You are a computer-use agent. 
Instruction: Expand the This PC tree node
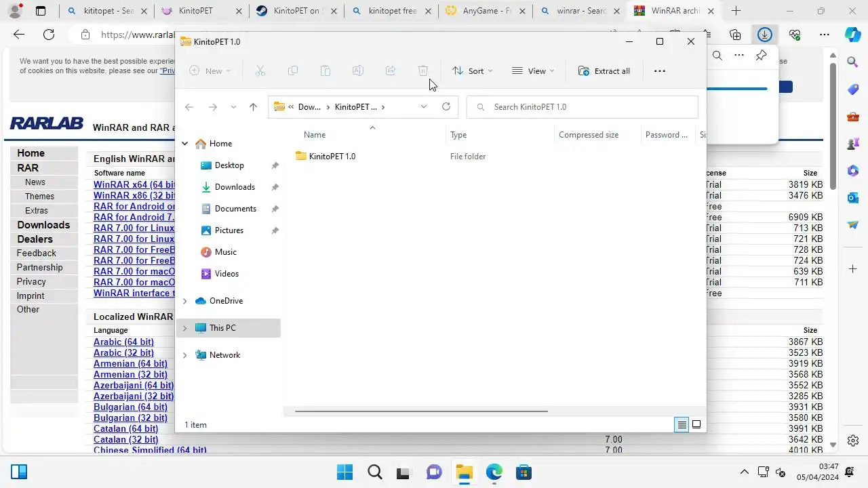pyautogui.click(x=184, y=328)
